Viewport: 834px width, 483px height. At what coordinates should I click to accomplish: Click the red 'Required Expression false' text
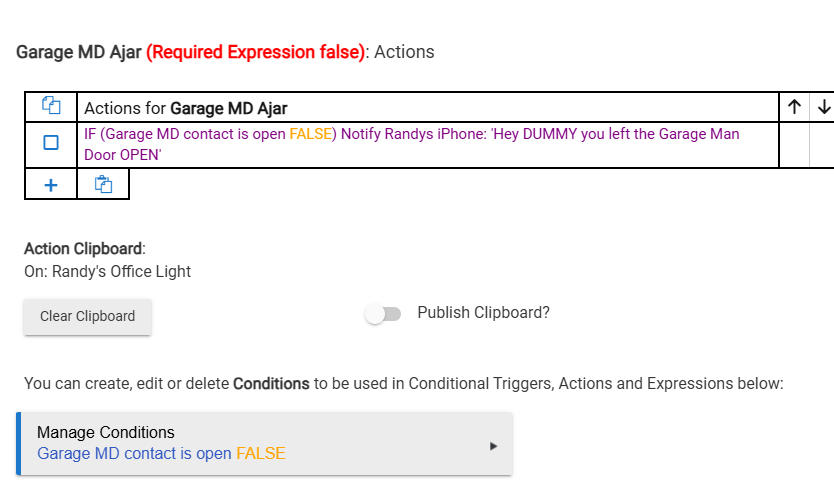click(x=255, y=52)
